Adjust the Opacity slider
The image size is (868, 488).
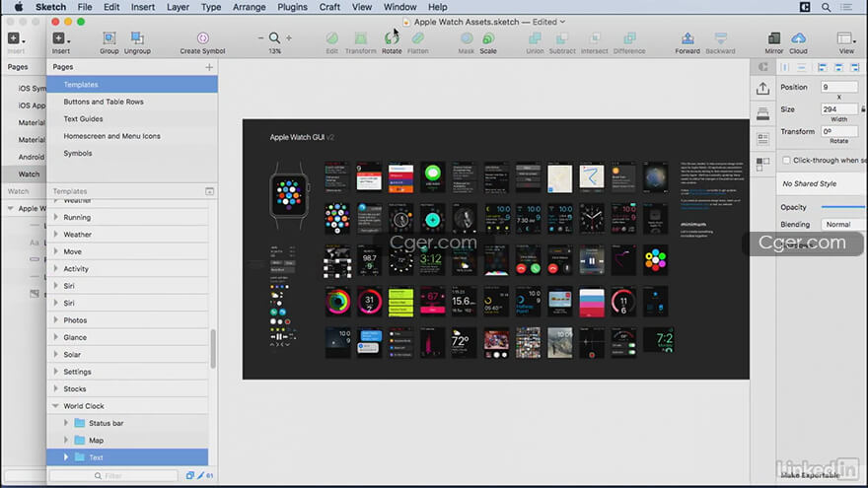[x=843, y=207]
